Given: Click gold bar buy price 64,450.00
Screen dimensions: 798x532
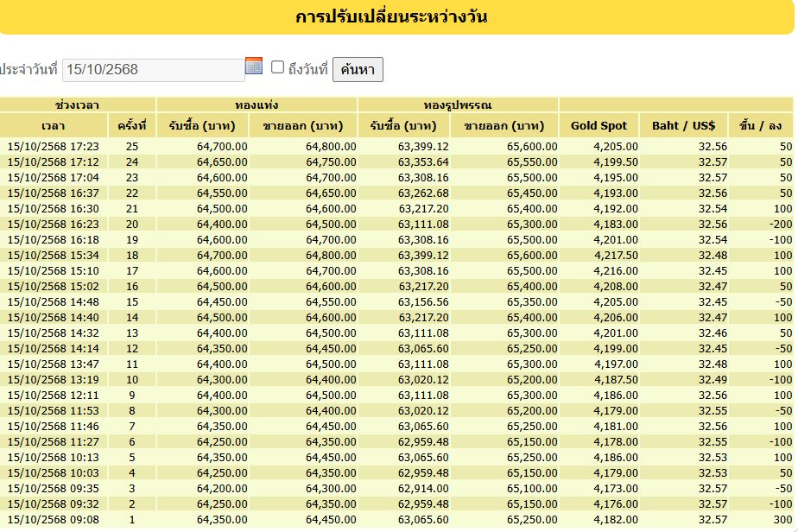Looking at the screenshot, I should (222, 302).
